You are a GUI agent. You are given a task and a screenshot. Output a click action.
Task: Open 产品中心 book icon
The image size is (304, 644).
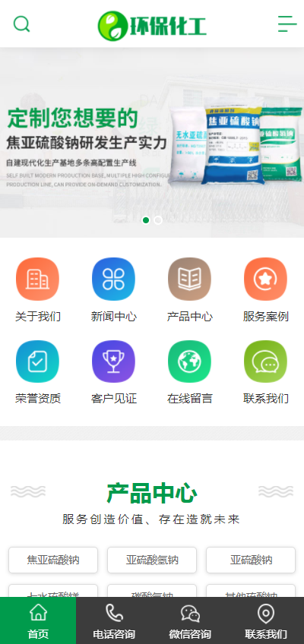click(189, 279)
